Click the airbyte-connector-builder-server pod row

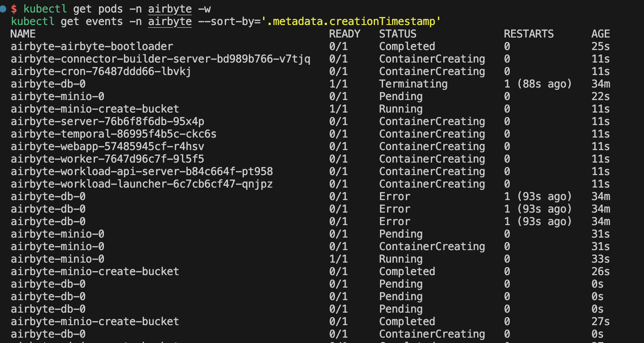[x=161, y=59]
